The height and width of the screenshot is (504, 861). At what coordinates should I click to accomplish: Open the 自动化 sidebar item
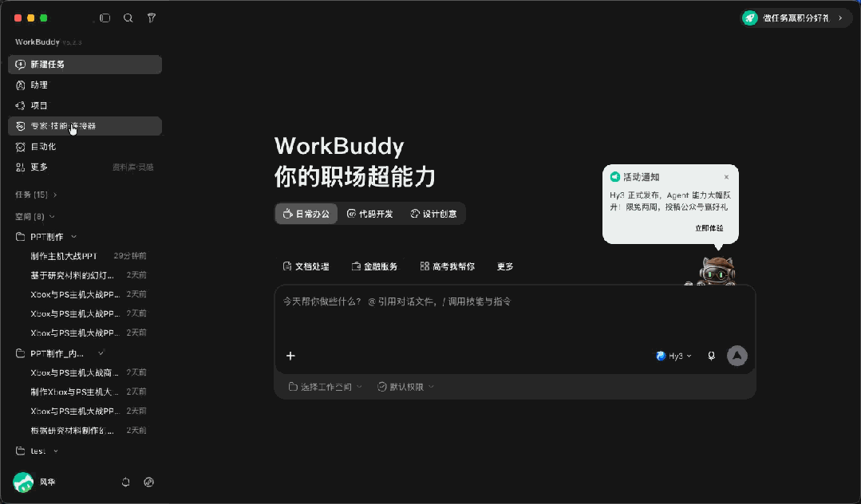85,147
